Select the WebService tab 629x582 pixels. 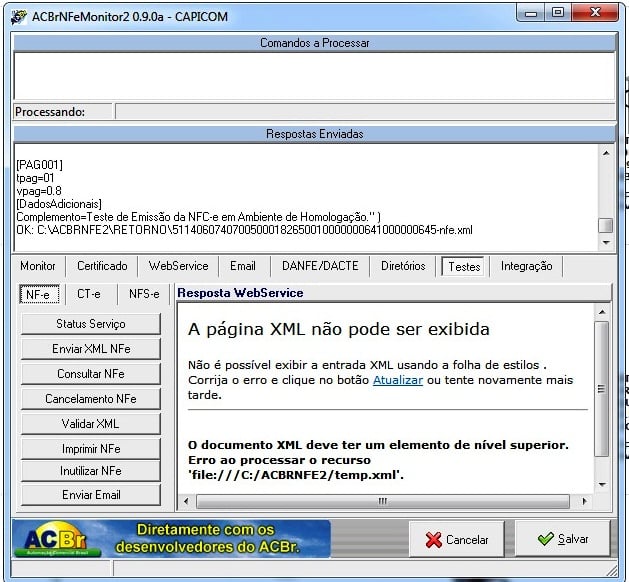pyautogui.click(x=179, y=266)
